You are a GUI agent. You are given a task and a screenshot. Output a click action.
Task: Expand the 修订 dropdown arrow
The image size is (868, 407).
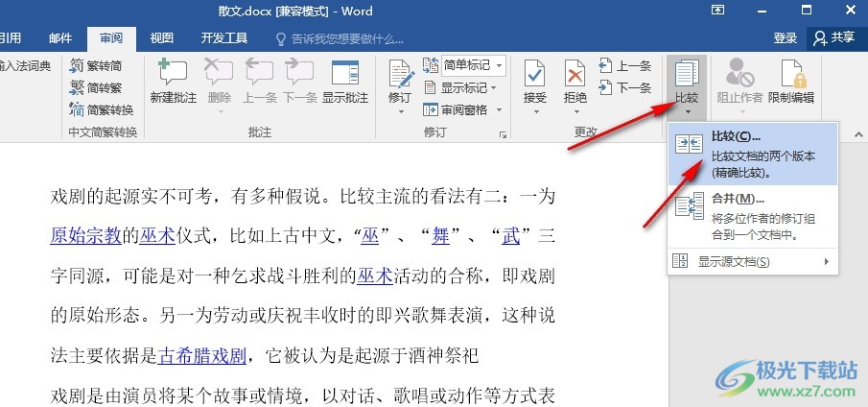(401, 112)
